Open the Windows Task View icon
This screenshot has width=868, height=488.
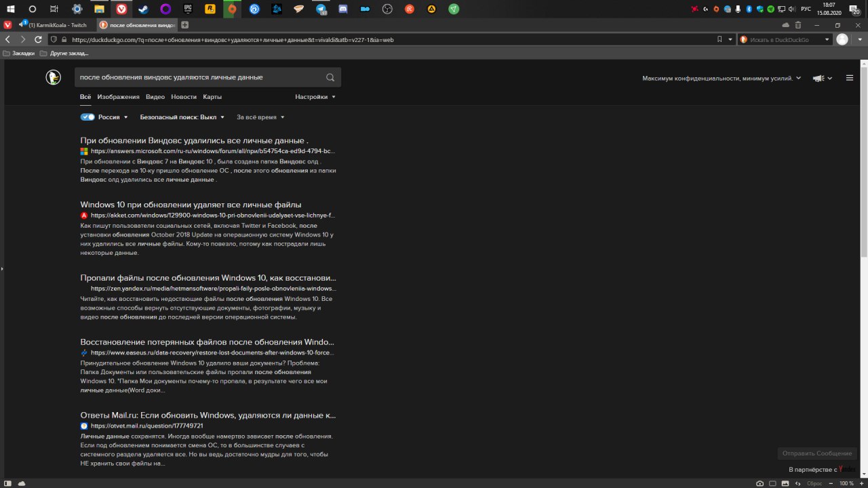pyautogui.click(x=54, y=9)
